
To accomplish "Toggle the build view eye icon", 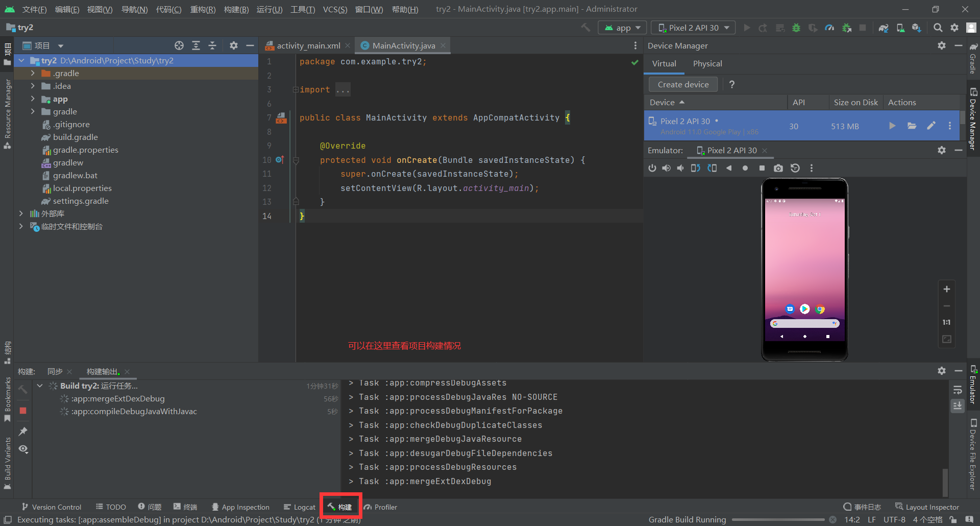I will pos(23,449).
